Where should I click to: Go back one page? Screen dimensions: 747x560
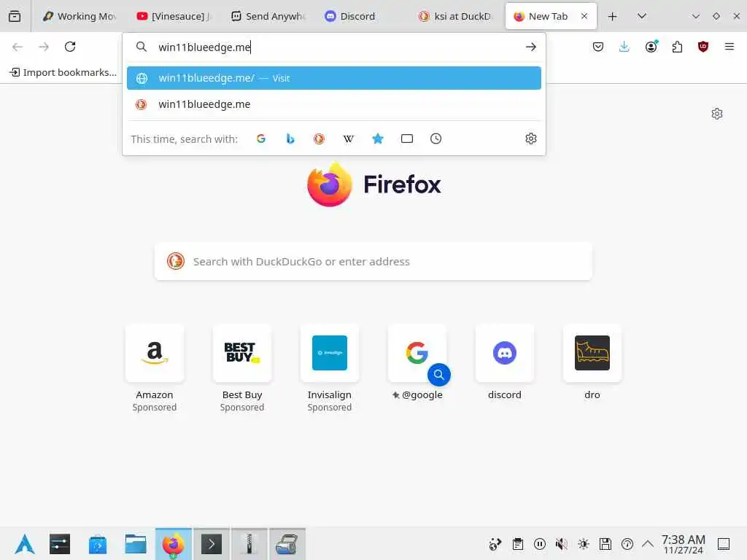tap(18, 47)
